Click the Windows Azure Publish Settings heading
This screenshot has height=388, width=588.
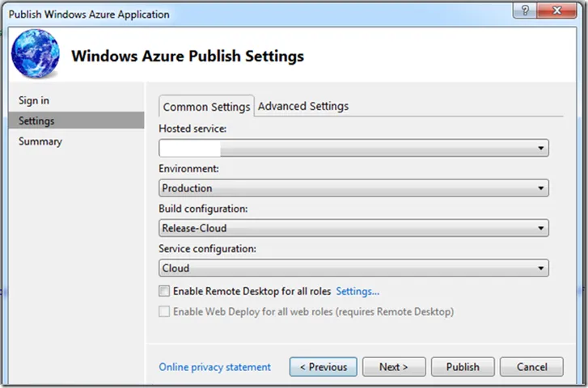pyautogui.click(x=188, y=57)
